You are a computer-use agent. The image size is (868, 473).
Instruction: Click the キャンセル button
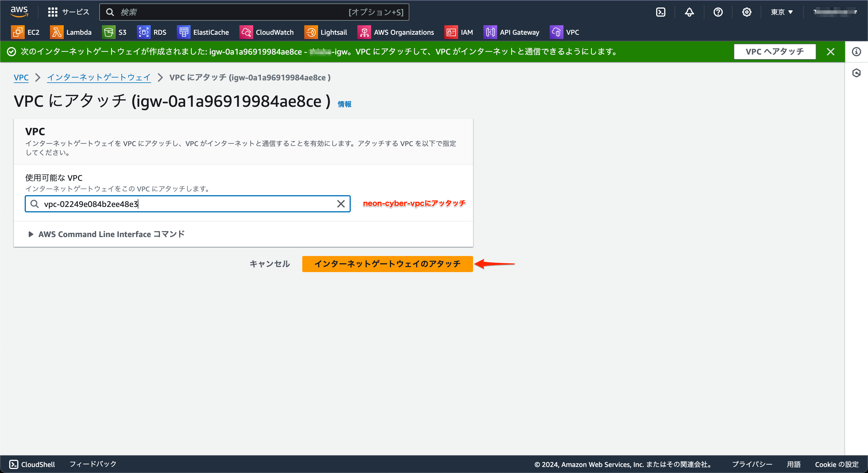(x=270, y=264)
